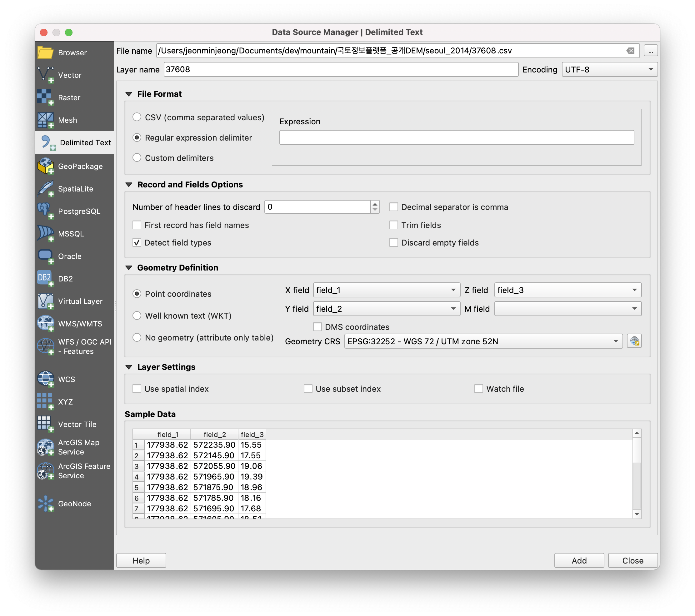This screenshot has height=616, width=695.
Task: Click the Help button
Action: tap(141, 560)
